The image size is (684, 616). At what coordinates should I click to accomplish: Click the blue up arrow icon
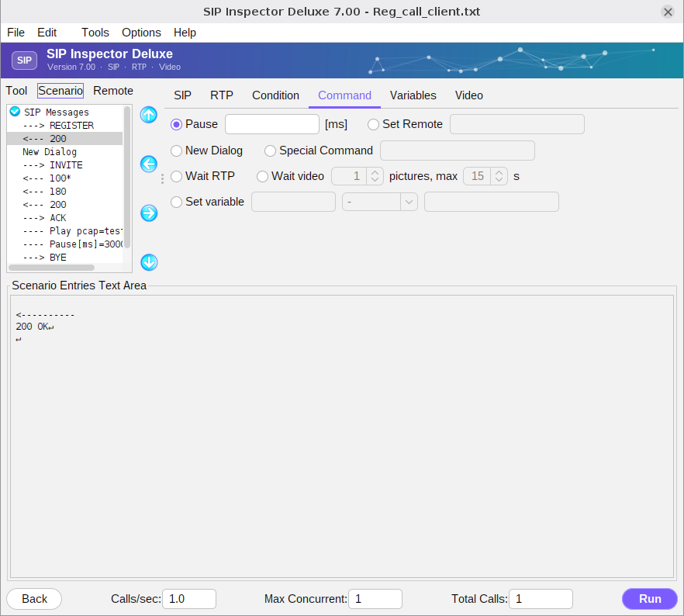pos(149,115)
